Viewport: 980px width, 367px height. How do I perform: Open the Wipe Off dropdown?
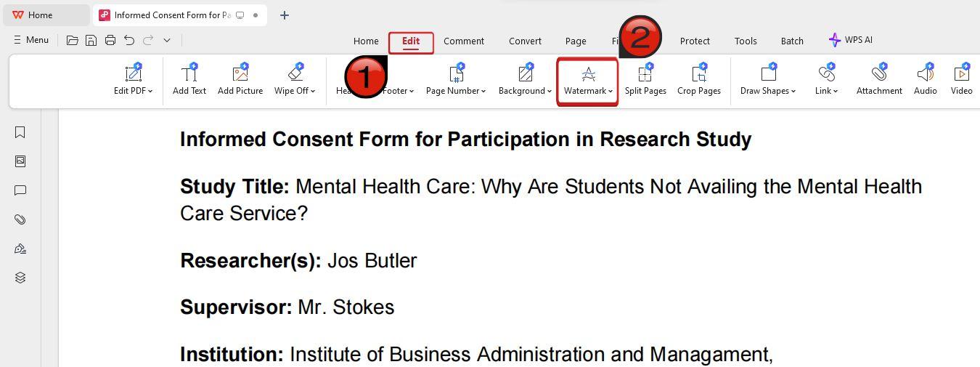coord(295,80)
